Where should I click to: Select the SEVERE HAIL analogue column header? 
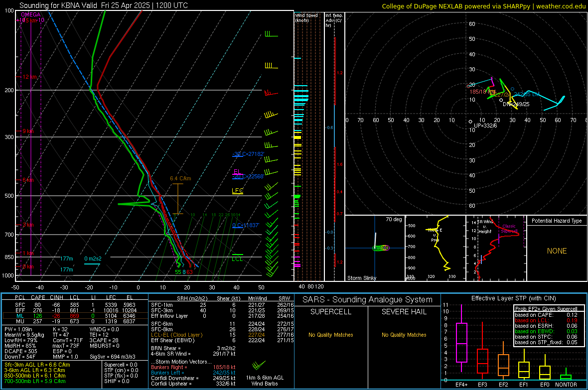(404, 312)
